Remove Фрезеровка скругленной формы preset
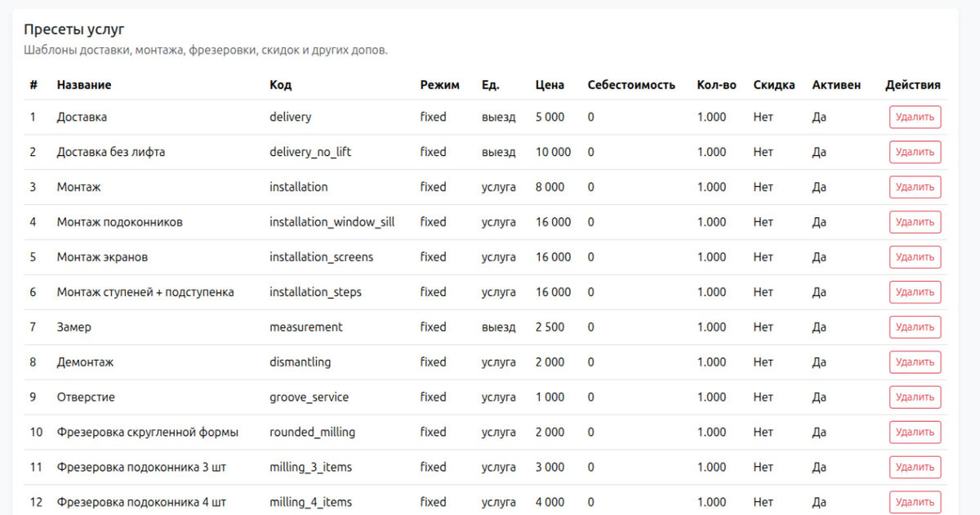This screenshot has width=980, height=515. pyautogui.click(x=915, y=433)
